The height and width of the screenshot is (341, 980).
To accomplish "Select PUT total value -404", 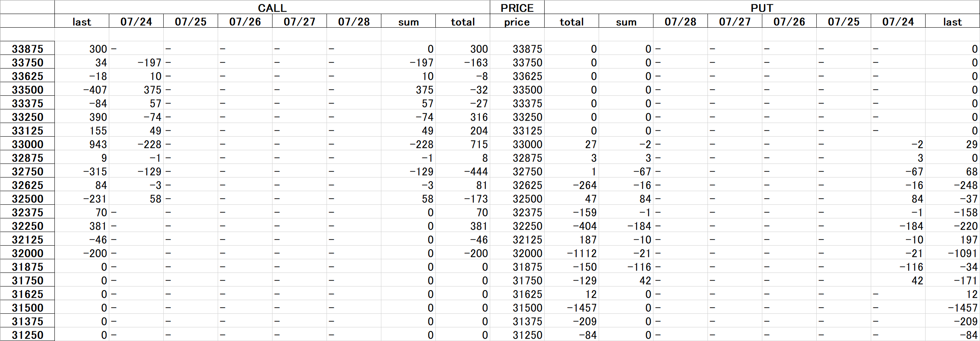I will tap(585, 226).
